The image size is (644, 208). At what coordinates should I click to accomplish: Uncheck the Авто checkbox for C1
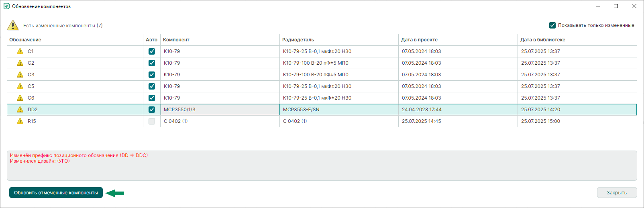[x=152, y=51]
